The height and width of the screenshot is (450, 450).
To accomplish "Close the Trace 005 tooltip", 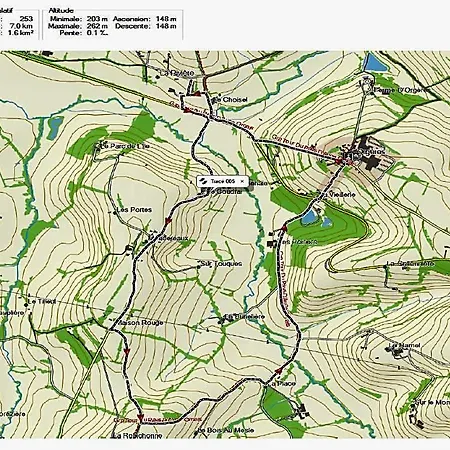I will 242,181.
